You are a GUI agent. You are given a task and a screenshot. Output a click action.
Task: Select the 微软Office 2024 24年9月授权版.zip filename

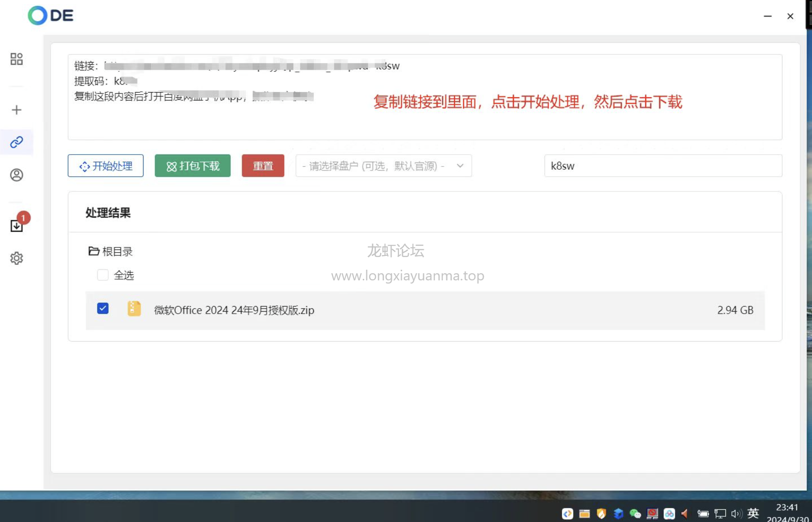click(234, 310)
